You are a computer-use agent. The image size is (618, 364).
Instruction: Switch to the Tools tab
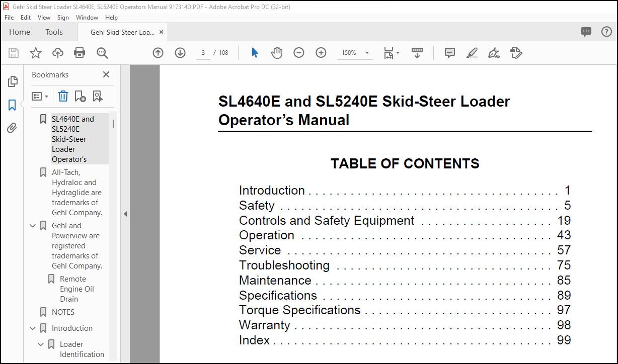click(x=54, y=32)
